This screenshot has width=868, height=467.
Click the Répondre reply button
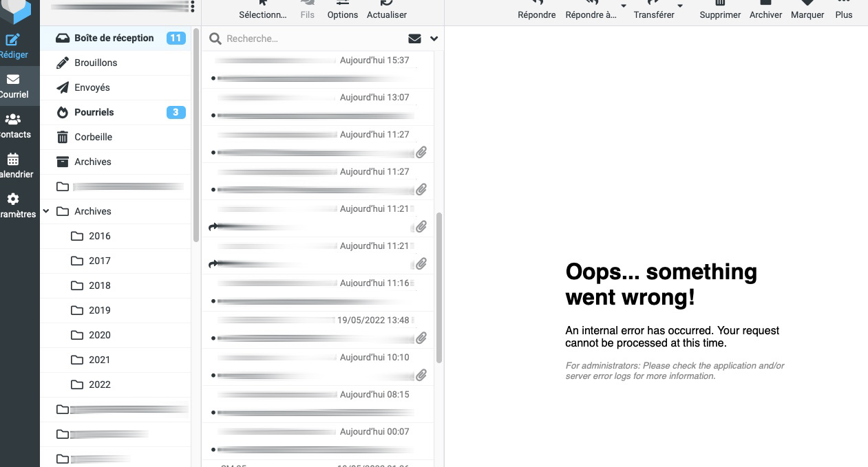pyautogui.click(x=536, y=10)
